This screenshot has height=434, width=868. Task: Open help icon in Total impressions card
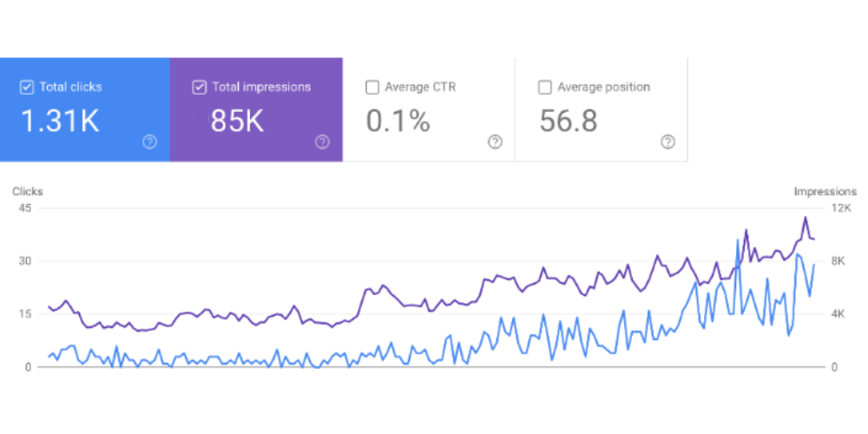coord(322,142)
